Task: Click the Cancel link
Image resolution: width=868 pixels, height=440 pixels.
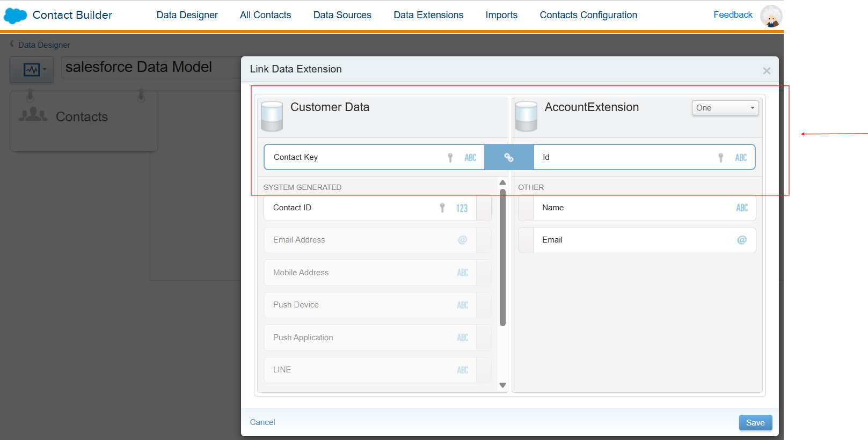Action: 262,422
